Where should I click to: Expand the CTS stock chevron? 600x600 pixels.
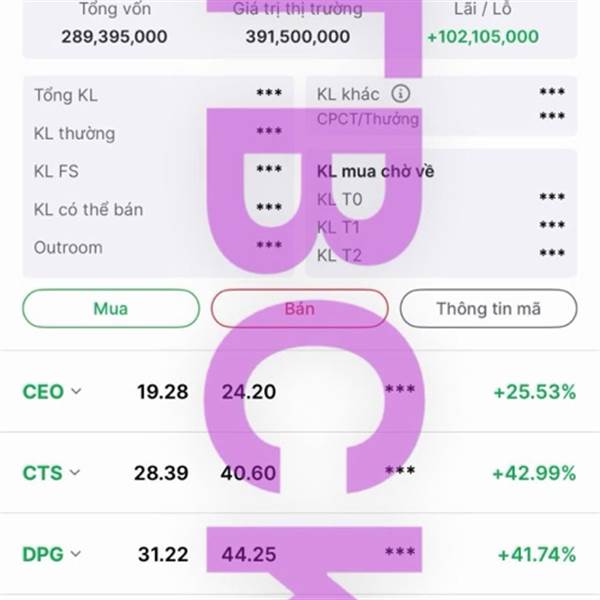tap(75, 473)
